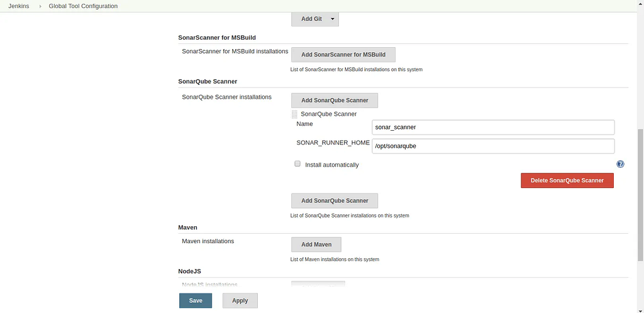Click 'List of Maven installations on this system' text
Viewport: 644px width, 313px height.
(335, 259)
